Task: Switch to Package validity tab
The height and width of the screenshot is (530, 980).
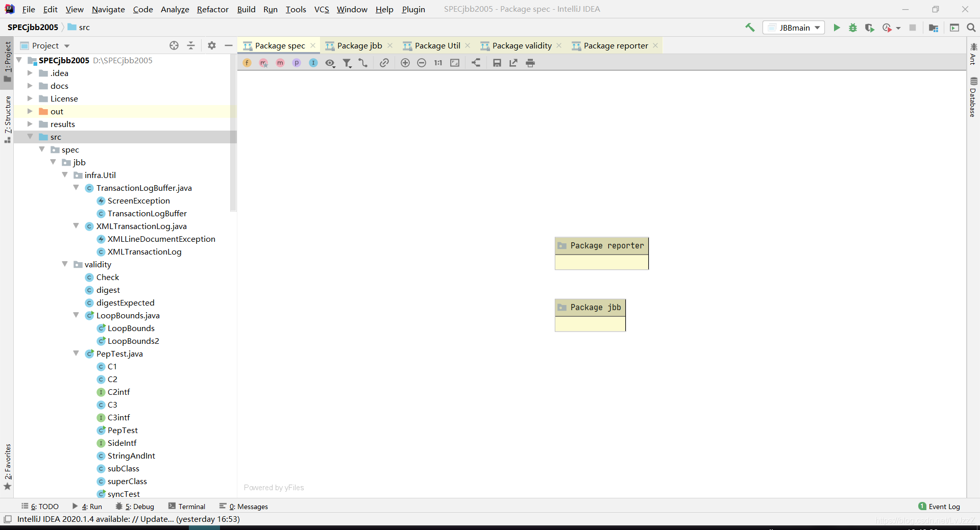Action: click(522, 45)
